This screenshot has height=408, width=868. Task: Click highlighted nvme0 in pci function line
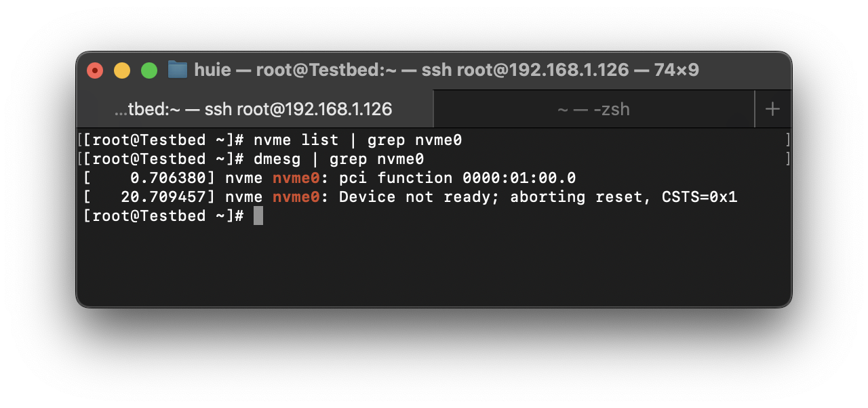[296, 178]
